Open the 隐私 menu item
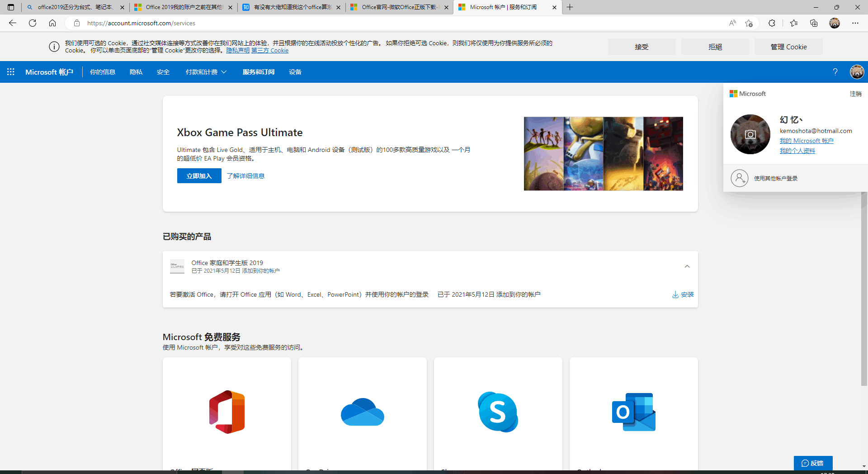This screenshot has height=474, width=868. [136, 72]
